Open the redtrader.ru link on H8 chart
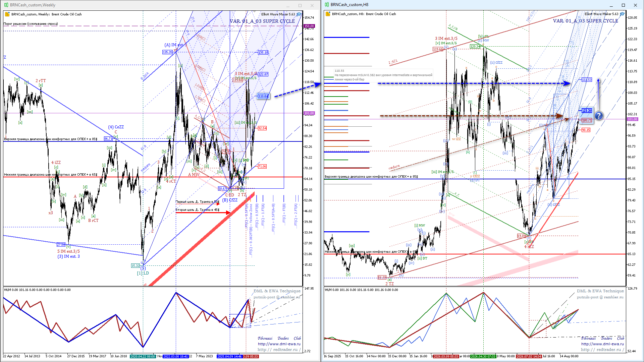Screen dimensions: 644x362 [603, 350]
